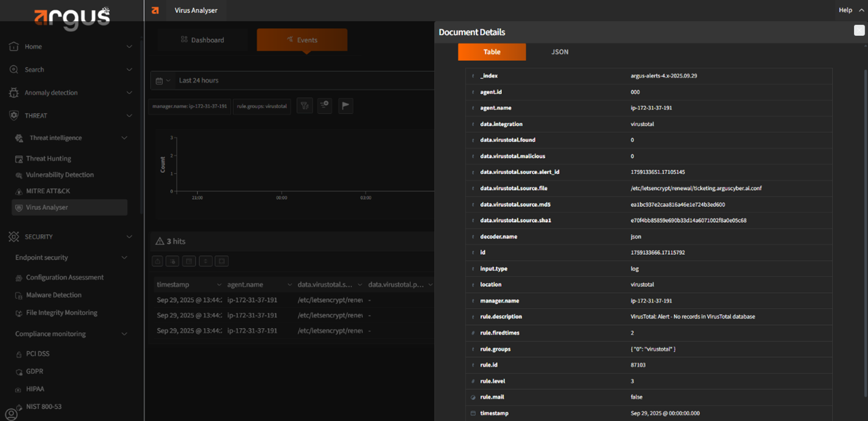Switch to the Dashboard tab
Viewport: 868px width, 421px height.
point(203,40)
